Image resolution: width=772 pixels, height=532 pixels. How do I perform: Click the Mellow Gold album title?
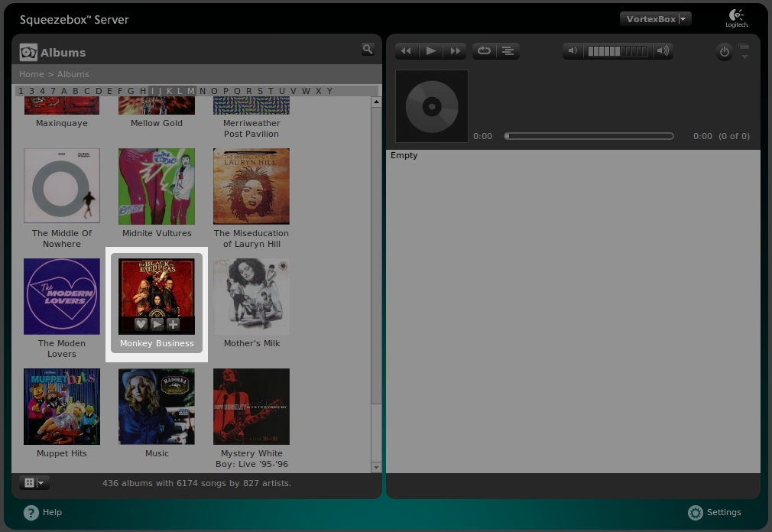(157, 123)
